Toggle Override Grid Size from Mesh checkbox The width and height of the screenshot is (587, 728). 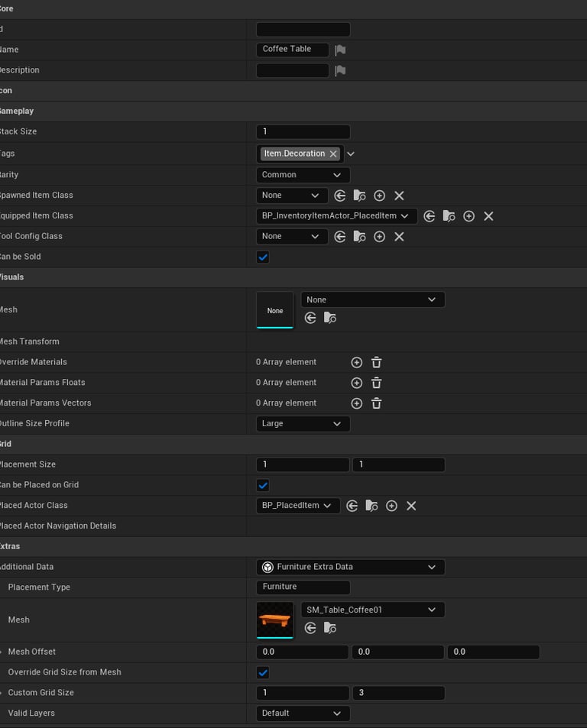coord(263,673)
